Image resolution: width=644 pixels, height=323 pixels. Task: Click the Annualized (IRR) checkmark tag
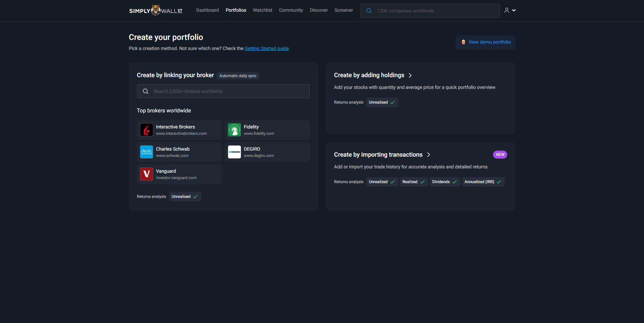pyautogui.click(x=483, y=182)
